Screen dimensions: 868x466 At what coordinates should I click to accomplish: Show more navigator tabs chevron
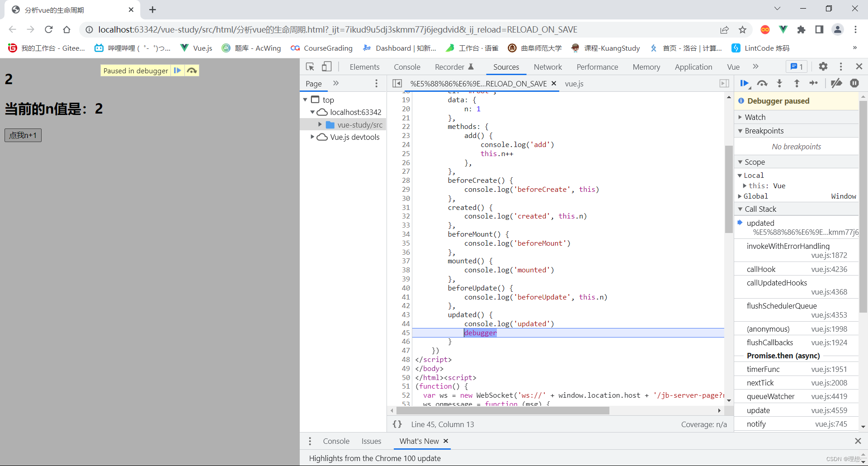[x=336, y=83]
